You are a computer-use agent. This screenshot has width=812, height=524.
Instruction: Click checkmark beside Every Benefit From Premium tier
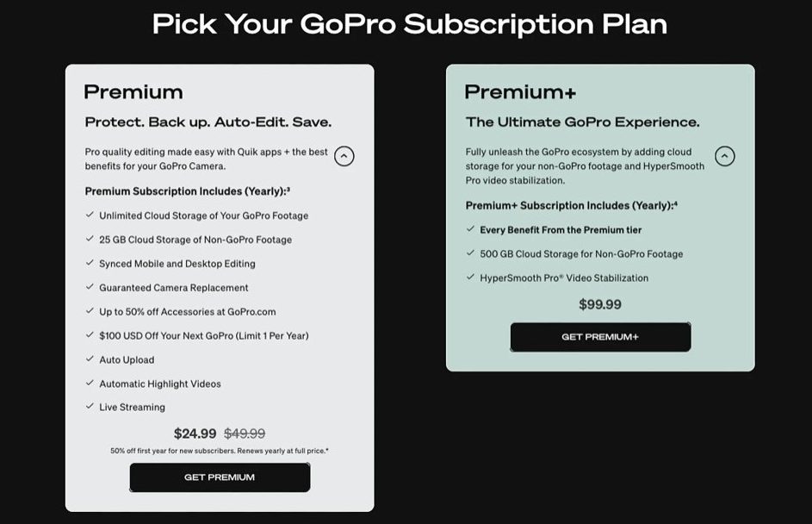click(x=470, y=230)
